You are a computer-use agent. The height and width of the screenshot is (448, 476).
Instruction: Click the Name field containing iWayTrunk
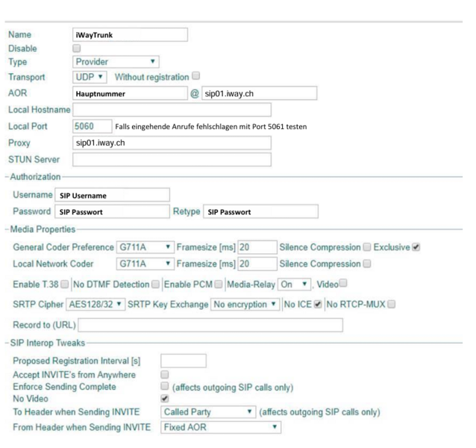(x=130, y=34)
